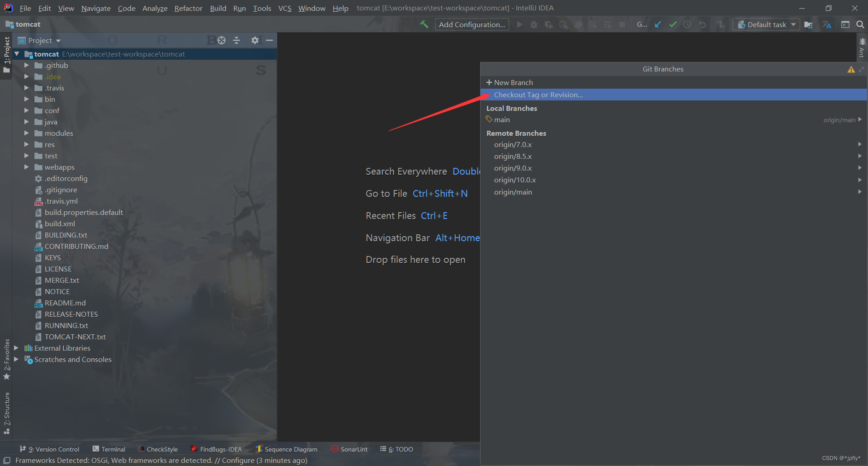Open the Analyze menu
This screenshot has width=868, height=466.
(x=155, y=8)
